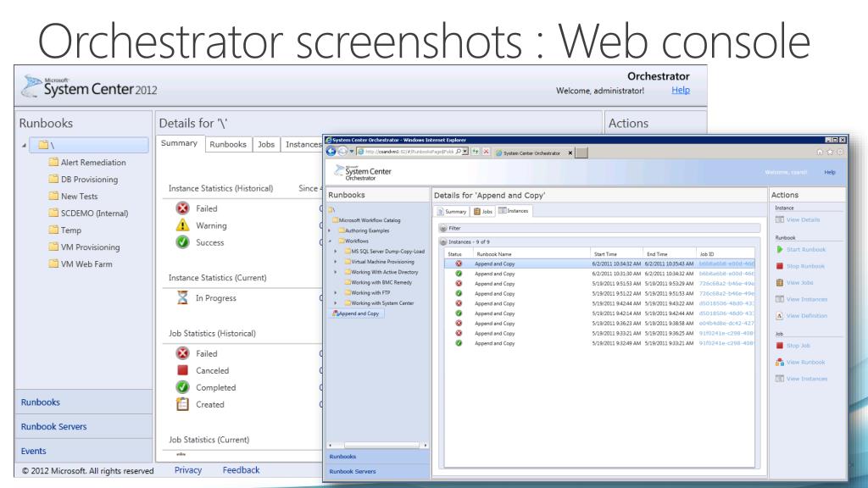
Task: Select the Instances tab in IE window
Action: click(x=515, y=211)
